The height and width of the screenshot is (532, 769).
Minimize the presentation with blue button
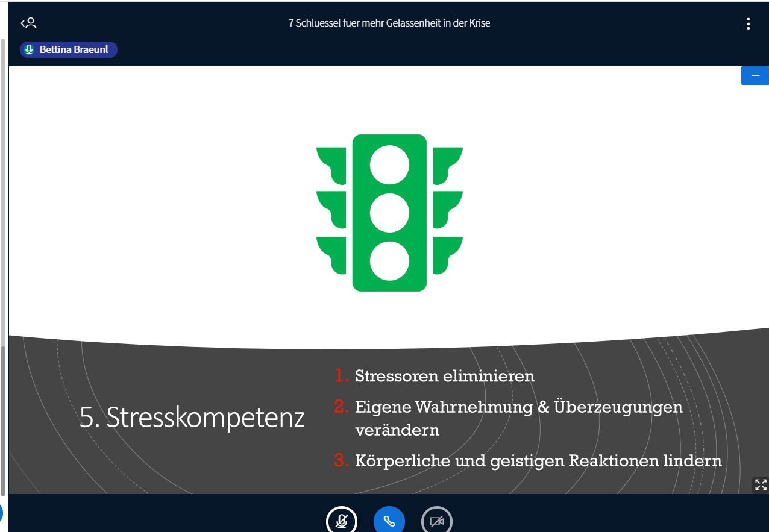[755, 76]
